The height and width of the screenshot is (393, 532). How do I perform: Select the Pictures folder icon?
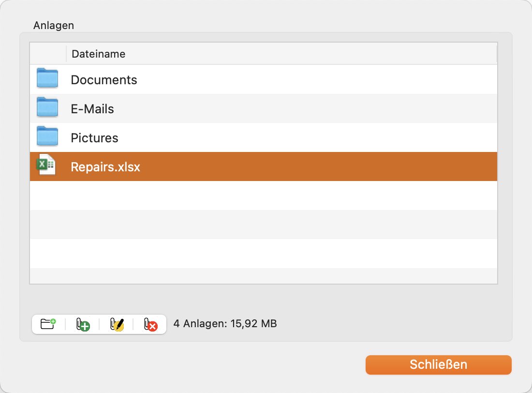click(47, 136)
